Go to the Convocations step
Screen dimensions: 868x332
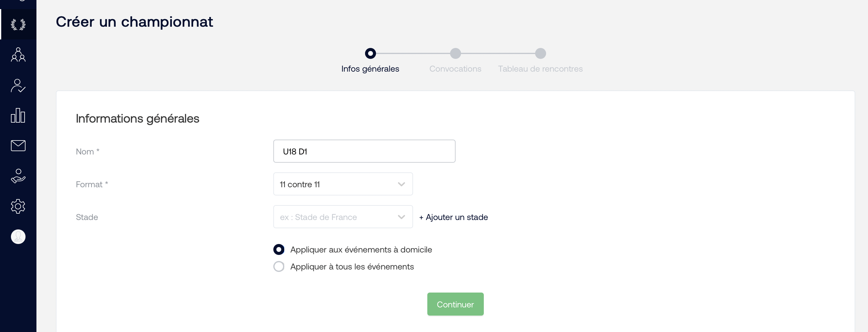click(x=455, y=69)
